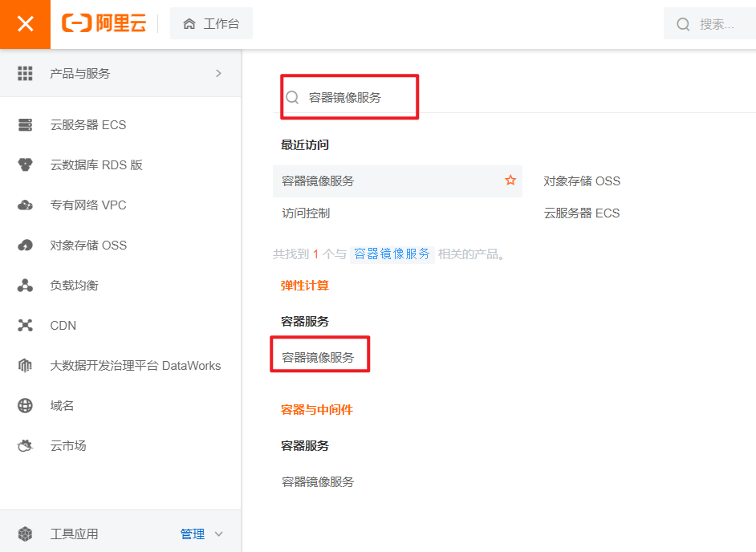
Task: Click the 云数据库 RDS 版 icon
Action: point(25,165)
